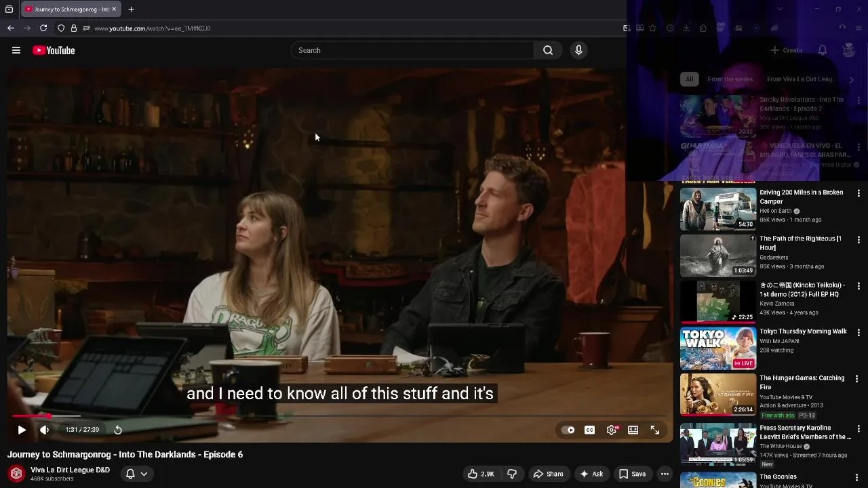Click the replay arrow next to the timestamp
The width and height of the screenshot is (868, 488).
point(118,430)
